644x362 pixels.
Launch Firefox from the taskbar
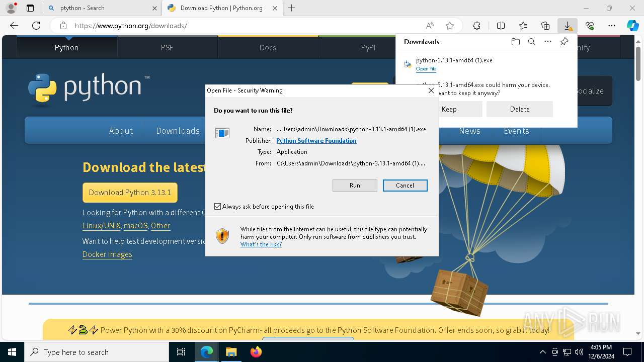click(256, 352)
